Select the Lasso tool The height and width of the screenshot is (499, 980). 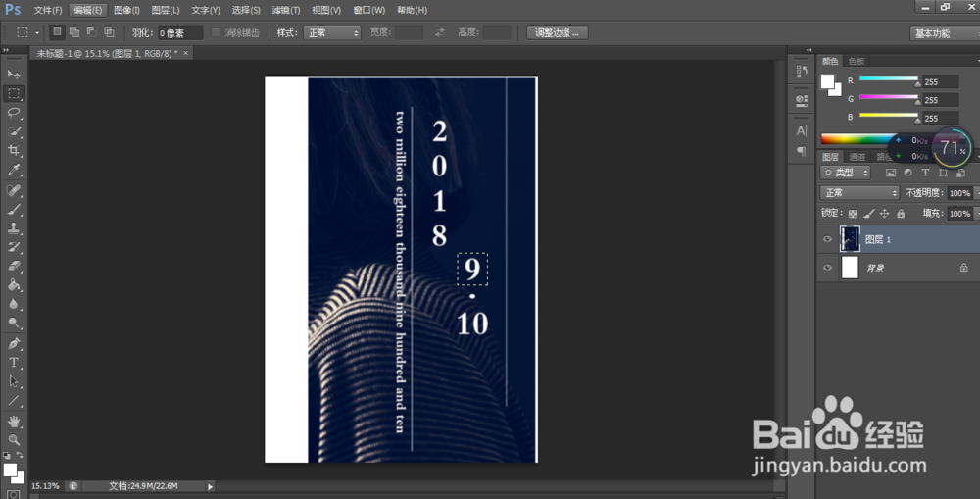(13, 113)
